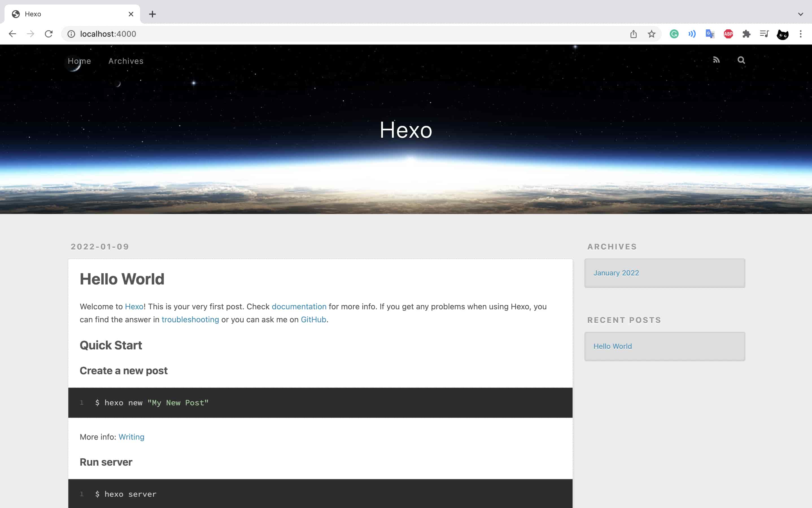Viewport: 812px width, 508px height.
Task: Open the site search magnifier icon
Action: (x=741, y=60)
